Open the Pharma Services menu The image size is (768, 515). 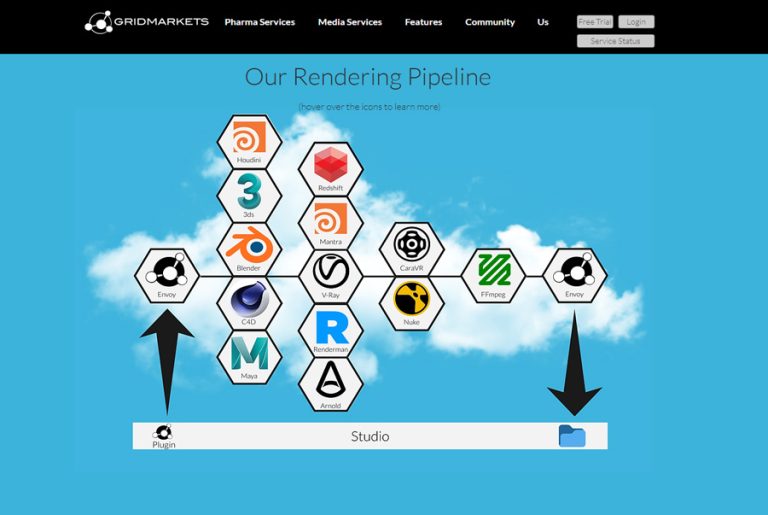[x=259, y=22]
